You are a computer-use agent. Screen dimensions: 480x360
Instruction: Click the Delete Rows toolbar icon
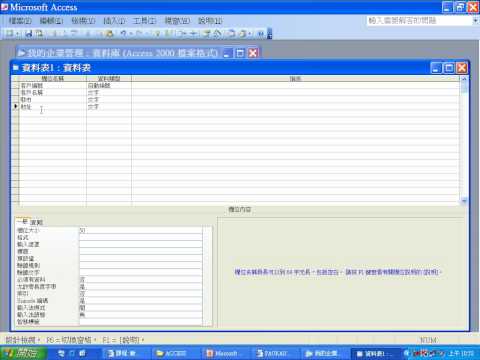pos(193,33)
